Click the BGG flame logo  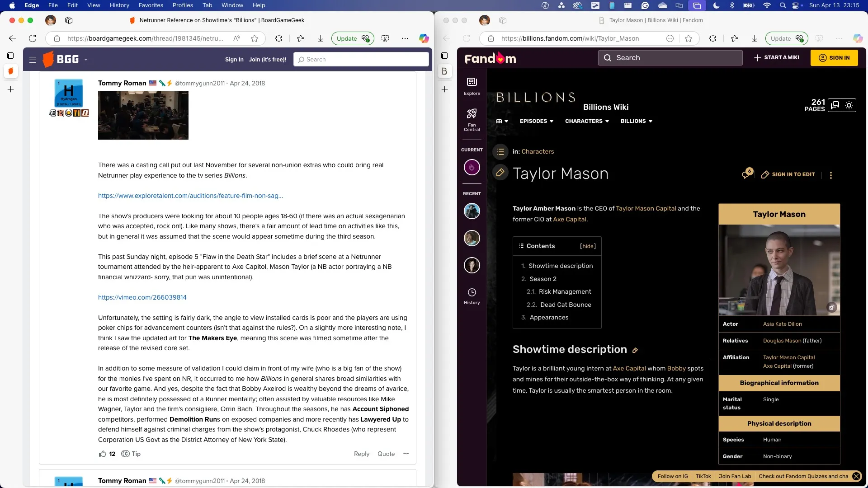click(x=47, y=59)
